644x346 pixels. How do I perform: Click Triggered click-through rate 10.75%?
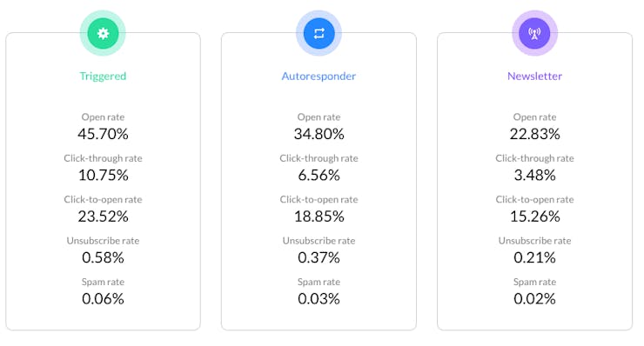[103, 176]
